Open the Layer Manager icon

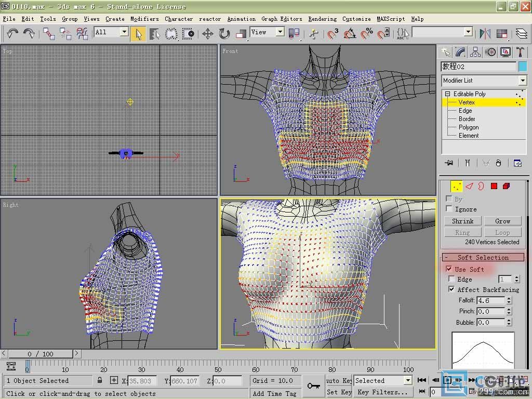(x=522, y=34)
